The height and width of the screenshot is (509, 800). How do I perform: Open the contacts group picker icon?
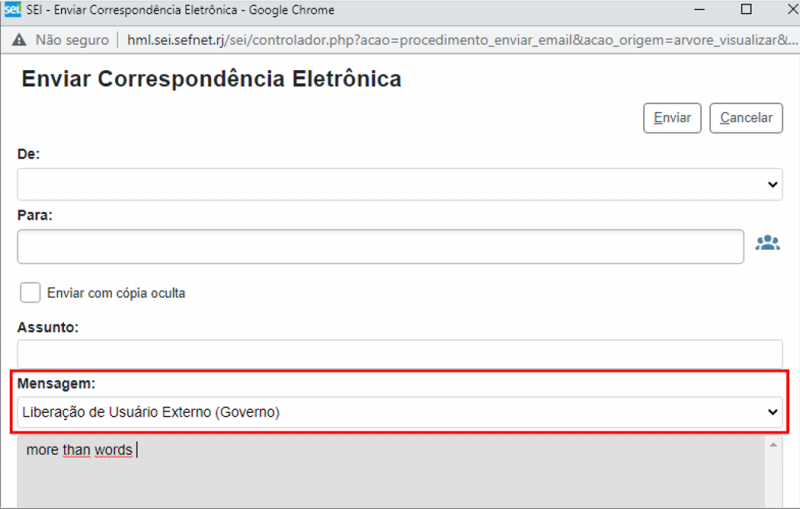pyautogui.click(x=767, y=243)
